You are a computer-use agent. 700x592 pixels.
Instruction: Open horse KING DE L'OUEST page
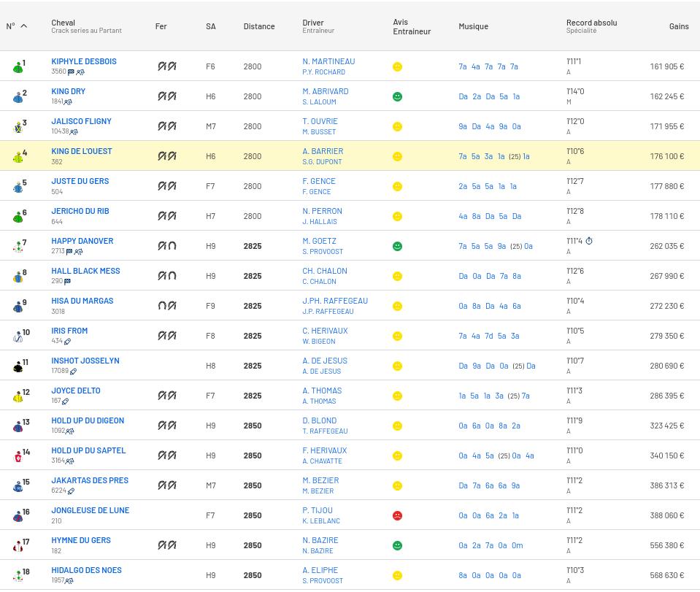point(82,151)
